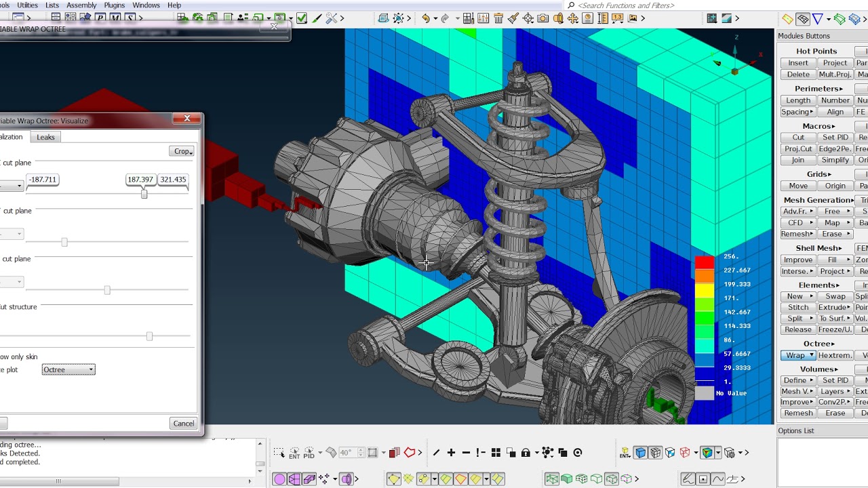The height and width of the screenshot is (488, 868).
Task: Click the red polygon selection icon
Action: [410, 453]
